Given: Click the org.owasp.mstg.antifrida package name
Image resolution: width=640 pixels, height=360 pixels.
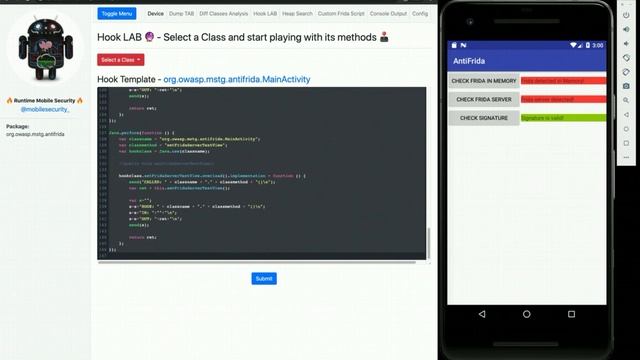Looking at the screenshot, I should 35,134.
